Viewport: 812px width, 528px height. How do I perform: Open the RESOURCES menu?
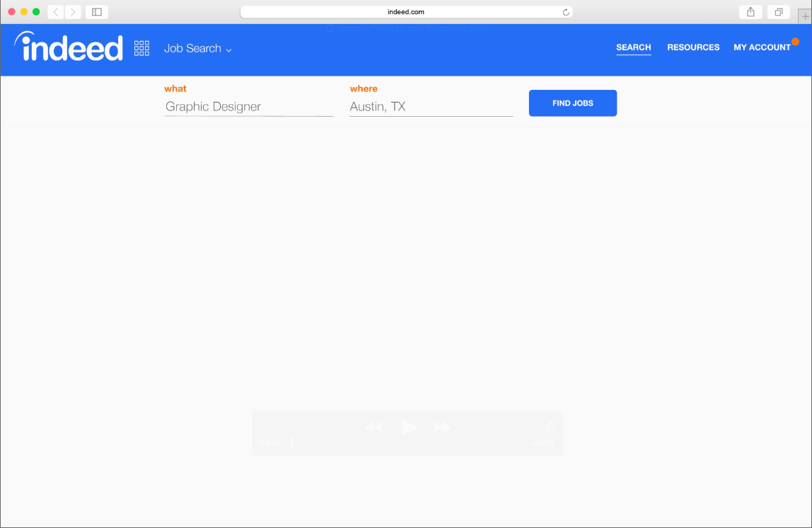[693, 47]
